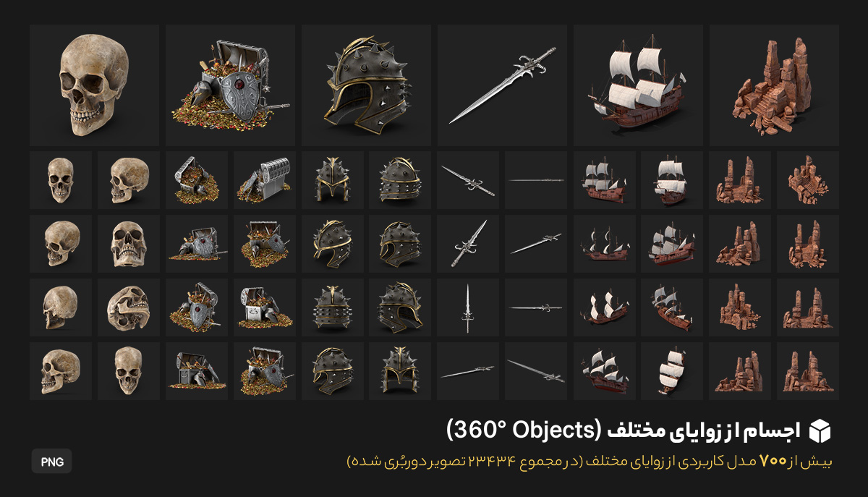Click the 3D cube icon beside the title
868x497 pixels.
coord(820,430)
